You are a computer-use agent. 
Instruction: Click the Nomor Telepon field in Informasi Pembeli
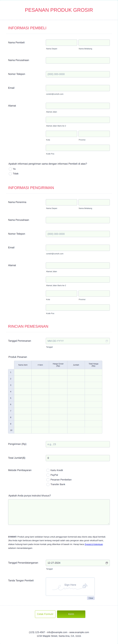(78, 74)
